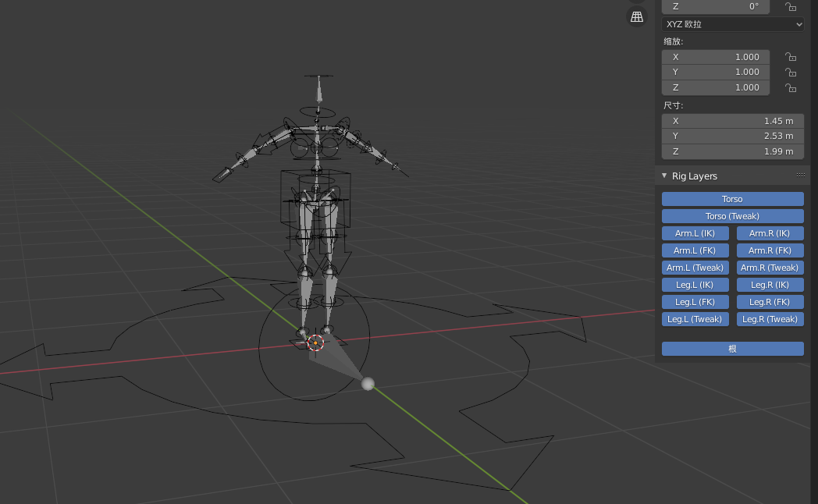Toggle the Arm.R (FK) layer
This screenshot has height=504, width=818.
tap(770, 250)
